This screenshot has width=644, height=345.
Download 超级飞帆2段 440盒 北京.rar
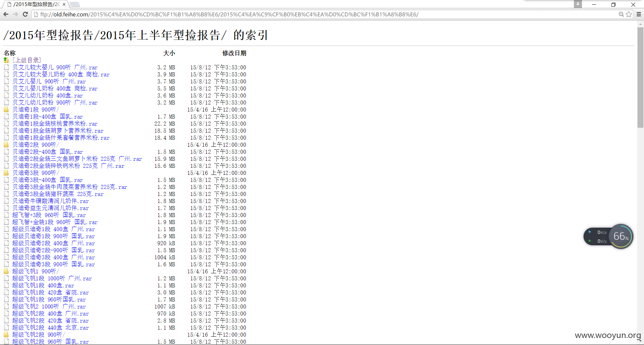[x=51, y=328]
